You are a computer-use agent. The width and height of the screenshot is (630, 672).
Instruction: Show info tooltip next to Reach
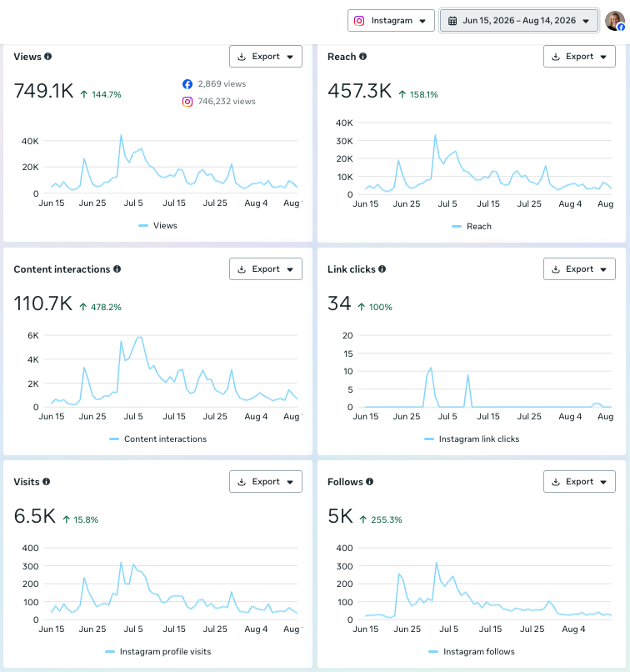[362, 56]
